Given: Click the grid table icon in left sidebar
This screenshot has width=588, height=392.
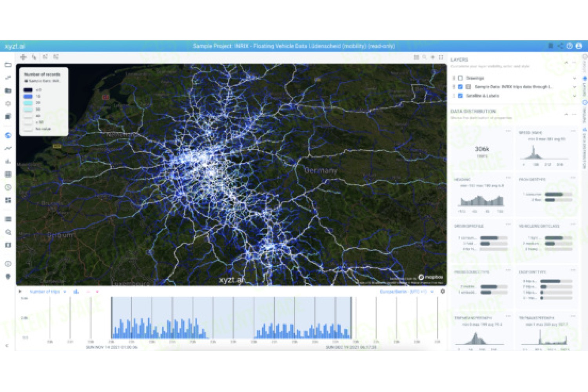Looking at the screenshot, I should click(x=8, y=174).
